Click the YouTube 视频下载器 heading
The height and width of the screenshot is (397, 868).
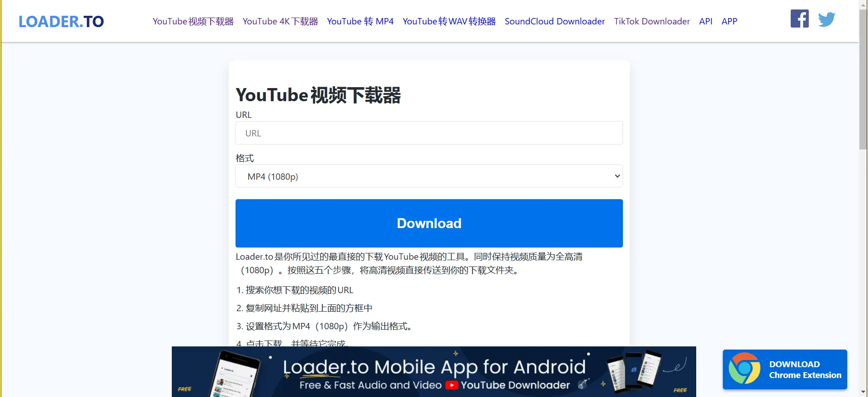pos(318,95)
